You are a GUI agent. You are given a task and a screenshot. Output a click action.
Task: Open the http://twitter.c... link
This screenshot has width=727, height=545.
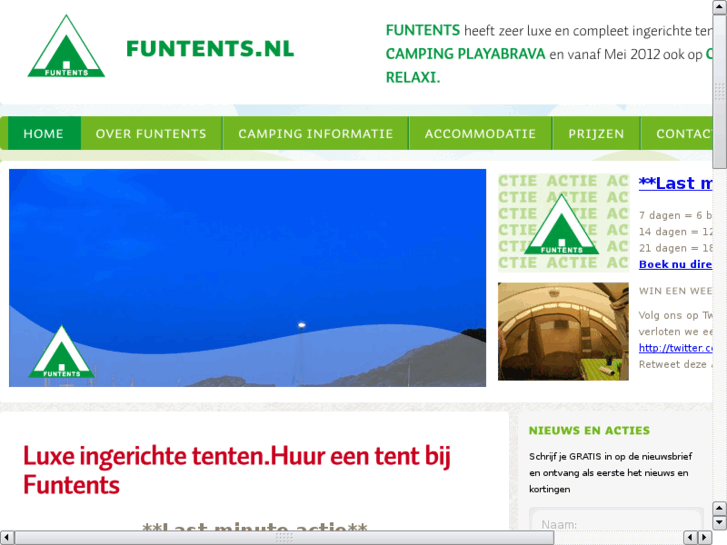pos(676,348)
